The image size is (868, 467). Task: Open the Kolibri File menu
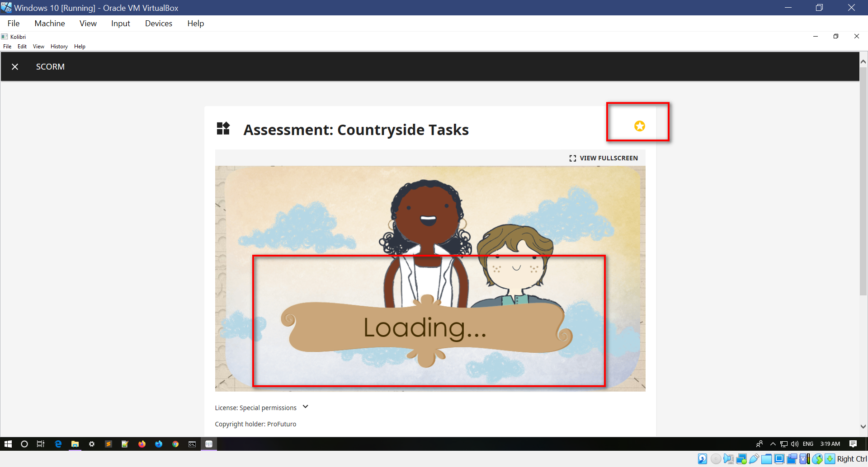[x=7, y=47]
